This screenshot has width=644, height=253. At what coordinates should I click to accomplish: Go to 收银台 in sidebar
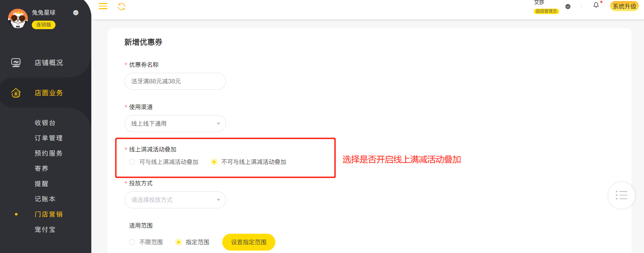click(45, 123)
